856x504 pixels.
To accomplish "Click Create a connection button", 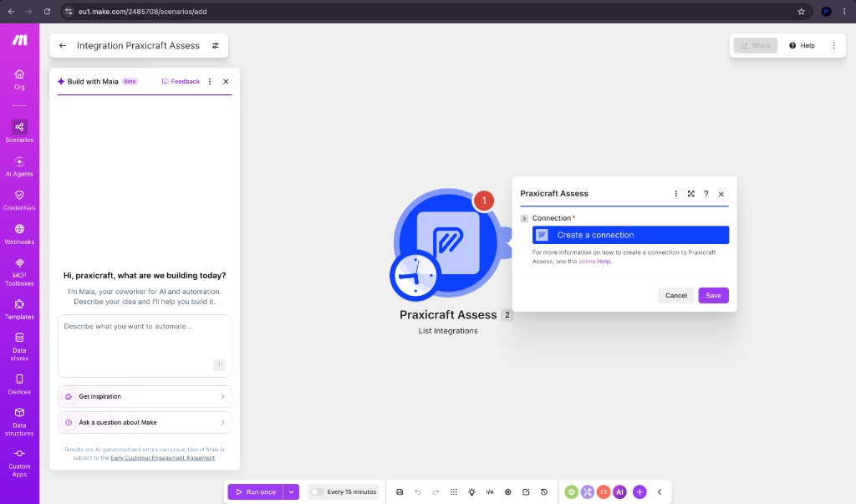I will pyautogui.click(x=630, y=236).
